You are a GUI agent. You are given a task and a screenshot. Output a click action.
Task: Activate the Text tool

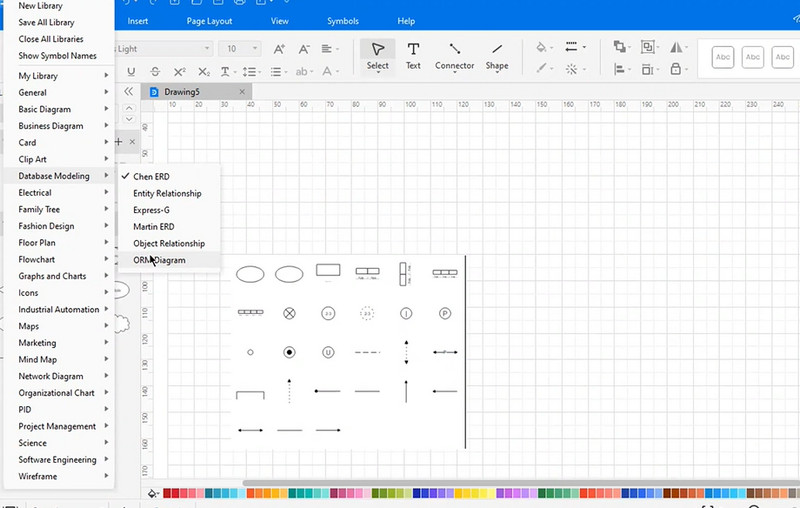tap(413, 55)
